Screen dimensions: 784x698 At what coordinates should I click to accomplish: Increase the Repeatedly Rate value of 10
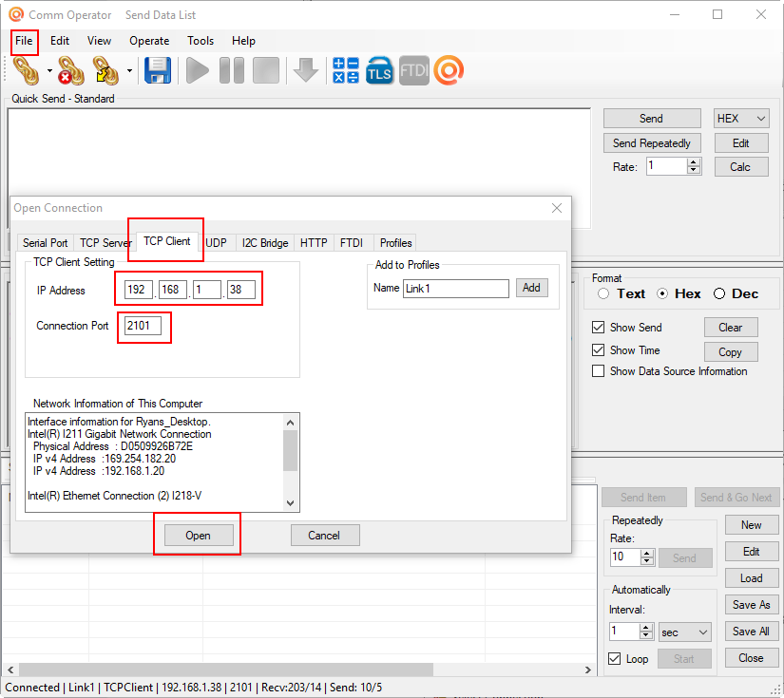tap(647, 553)
